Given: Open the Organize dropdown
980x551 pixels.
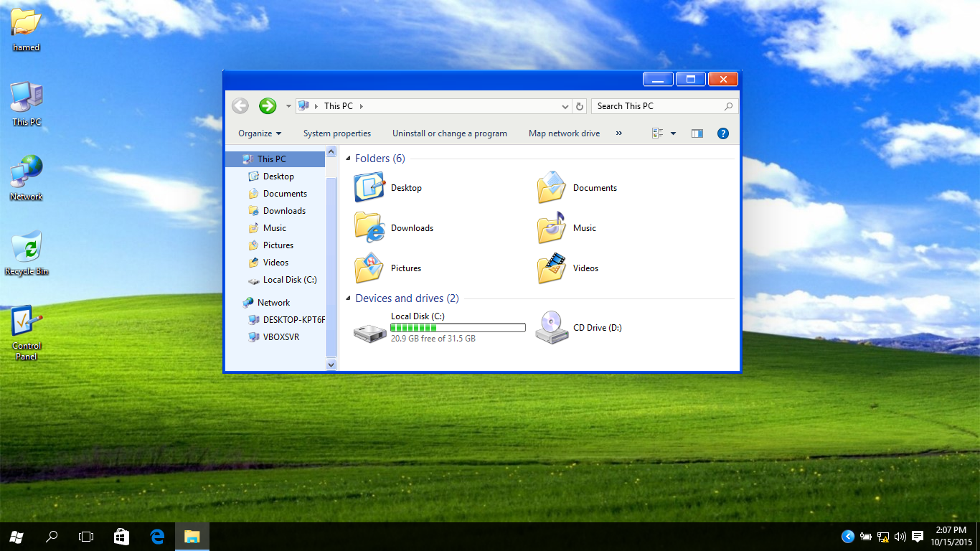Looking at the screenshot, I should pyautogui.click(x=258, y=133).
